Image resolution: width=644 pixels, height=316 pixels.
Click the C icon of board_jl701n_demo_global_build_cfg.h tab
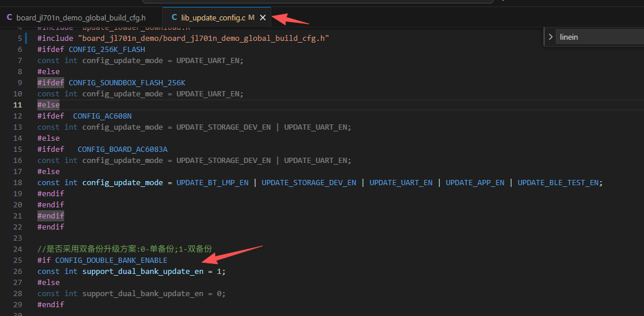pyautogui.click(x=9, y=18)
